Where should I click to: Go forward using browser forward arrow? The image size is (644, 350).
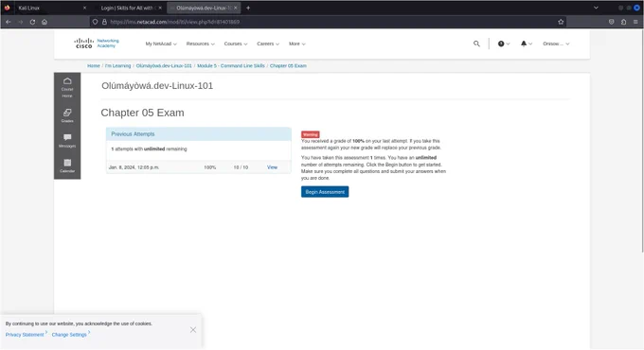pos(20,22)
